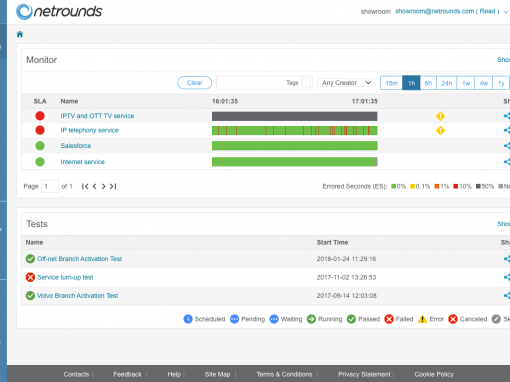Viewport: 510px width, 382px height.
Task: Share the IP telephony service monitor
Action: (x=507, y=130)
